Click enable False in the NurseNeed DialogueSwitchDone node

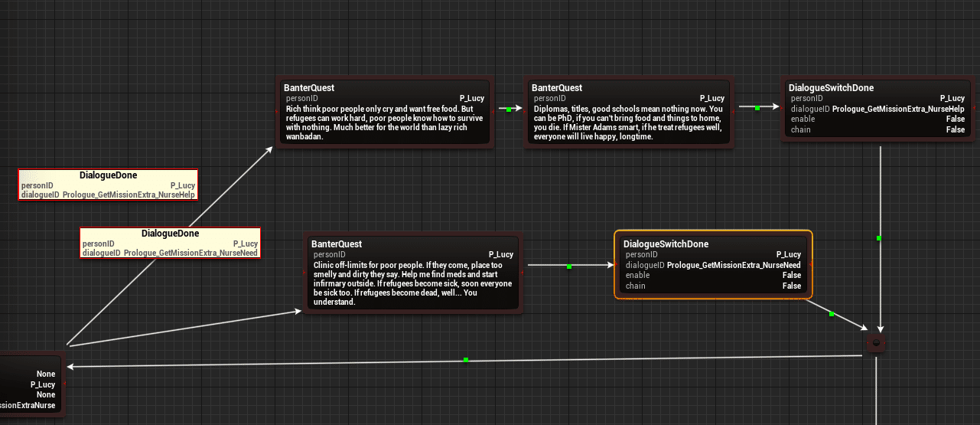pyautogui.click(x=713, y=276)
